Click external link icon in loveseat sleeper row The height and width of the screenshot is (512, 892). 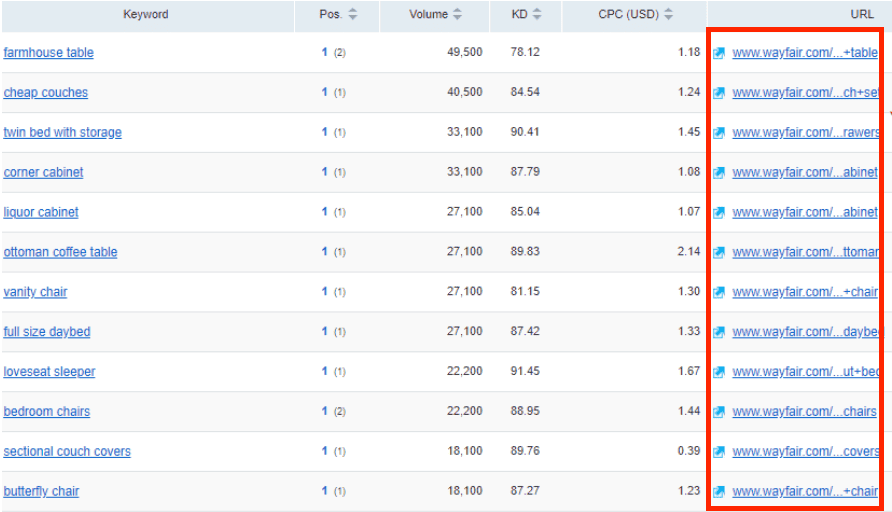click(719, 372)
